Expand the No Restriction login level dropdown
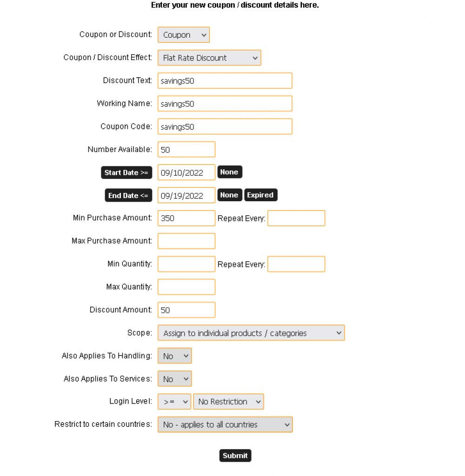The width and height of the screenshot is (465, 476). pos(229,402)
